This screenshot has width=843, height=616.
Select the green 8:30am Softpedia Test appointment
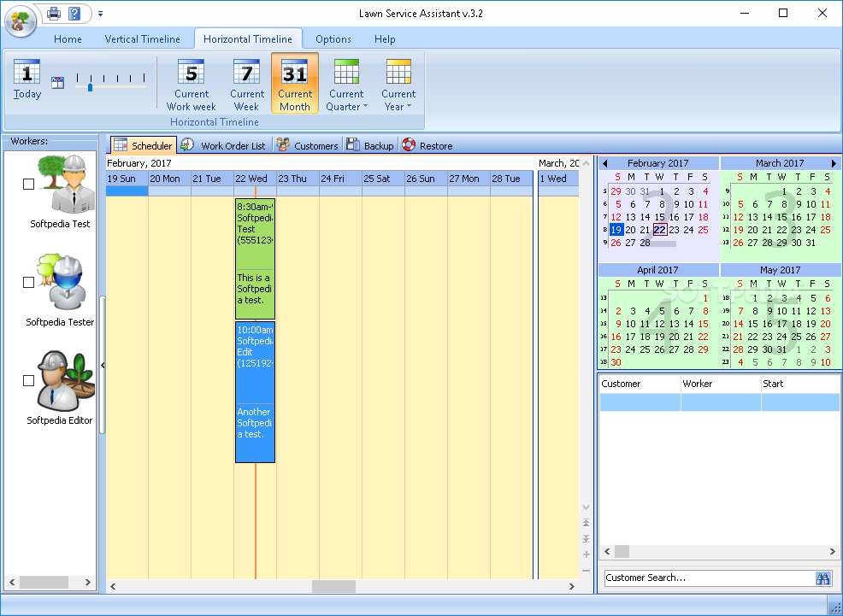tap(256, 259)
